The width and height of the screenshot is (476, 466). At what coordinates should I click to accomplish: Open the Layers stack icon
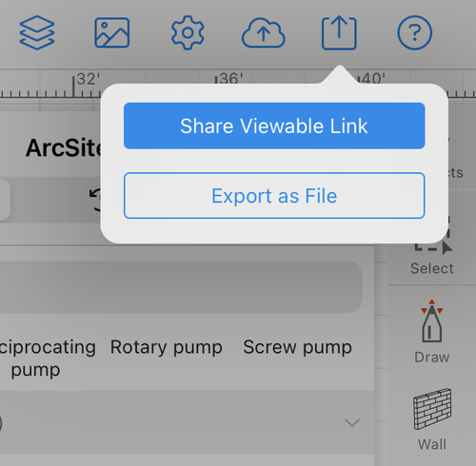(37, 32)
